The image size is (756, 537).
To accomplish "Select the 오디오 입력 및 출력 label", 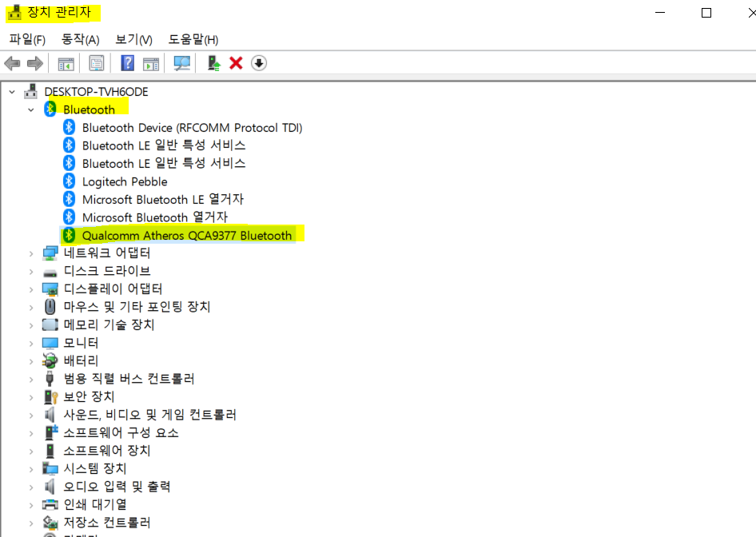I will (117, 487).
